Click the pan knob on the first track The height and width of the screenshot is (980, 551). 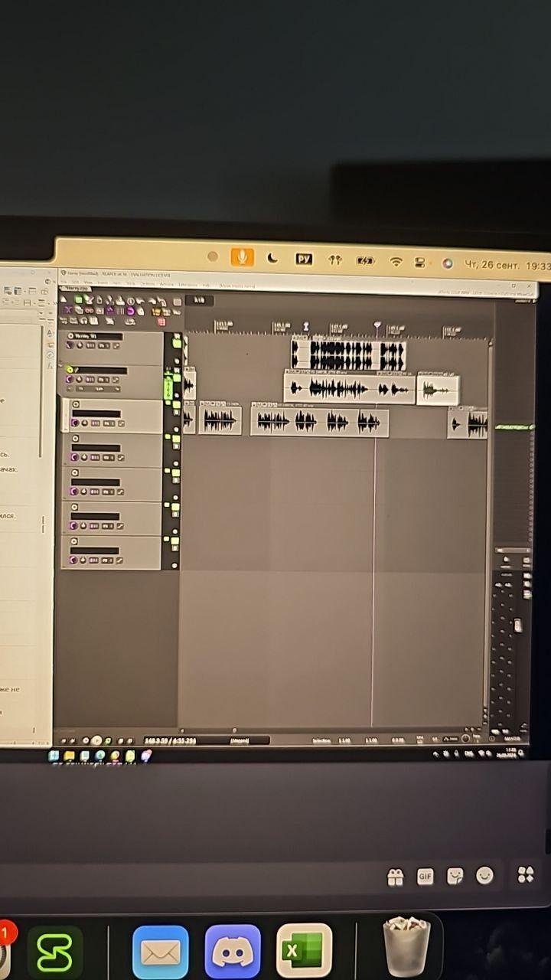(80, 345)
